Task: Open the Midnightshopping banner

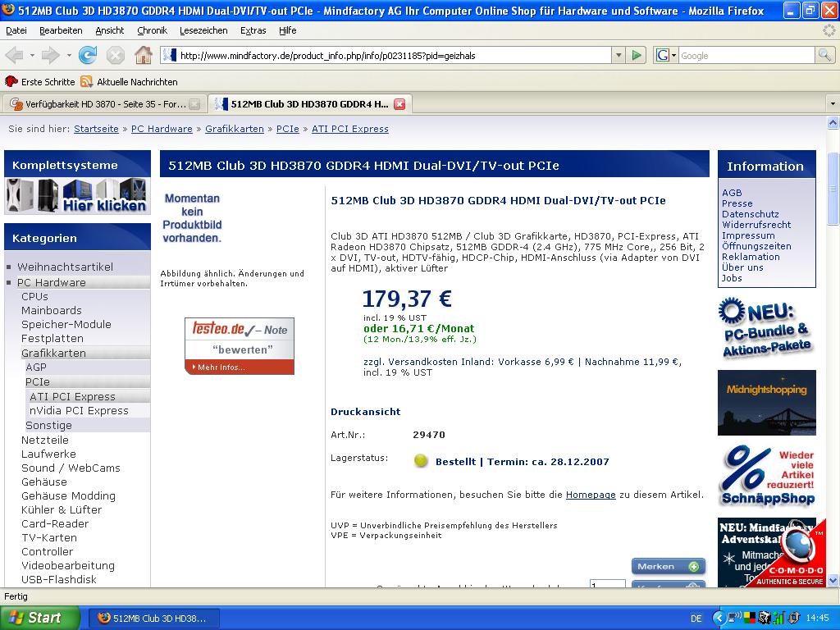Action: tap(767, 402)
